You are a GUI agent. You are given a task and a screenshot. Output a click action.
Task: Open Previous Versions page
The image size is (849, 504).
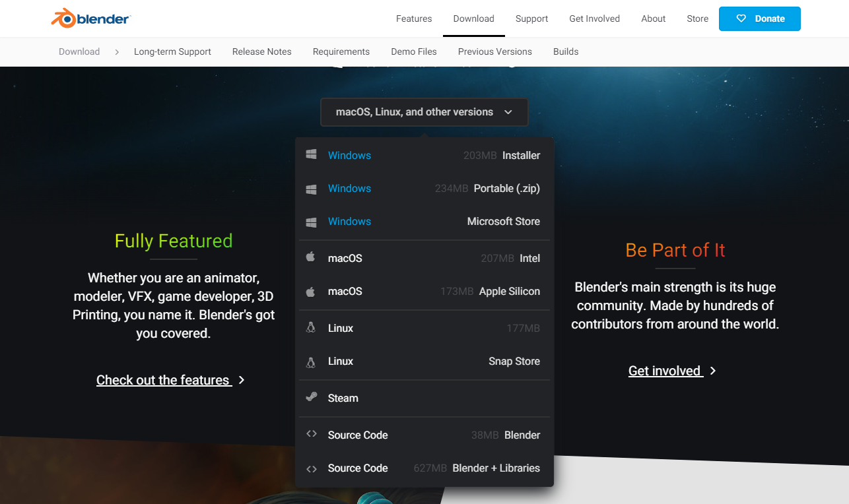coord(495,51)
